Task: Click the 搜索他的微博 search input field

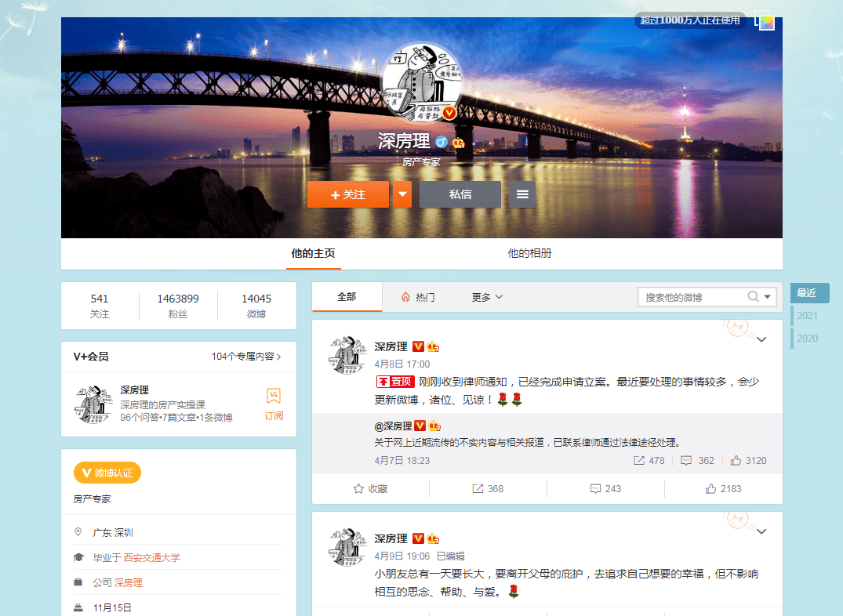Action: click(x=692, y=297)
